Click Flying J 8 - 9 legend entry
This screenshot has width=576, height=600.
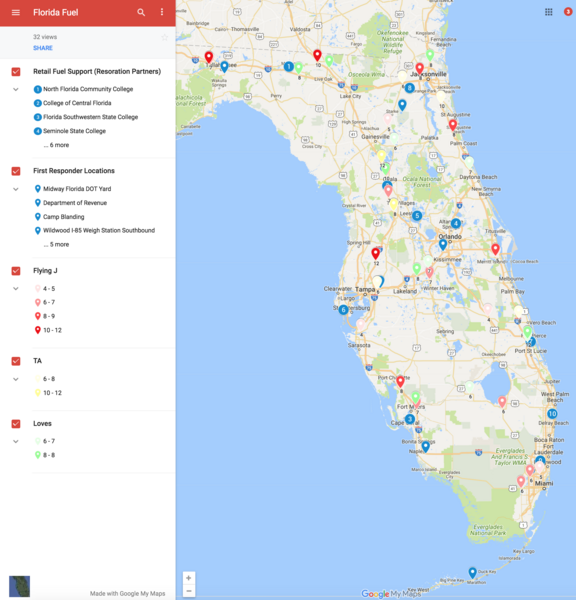(45, 316)
